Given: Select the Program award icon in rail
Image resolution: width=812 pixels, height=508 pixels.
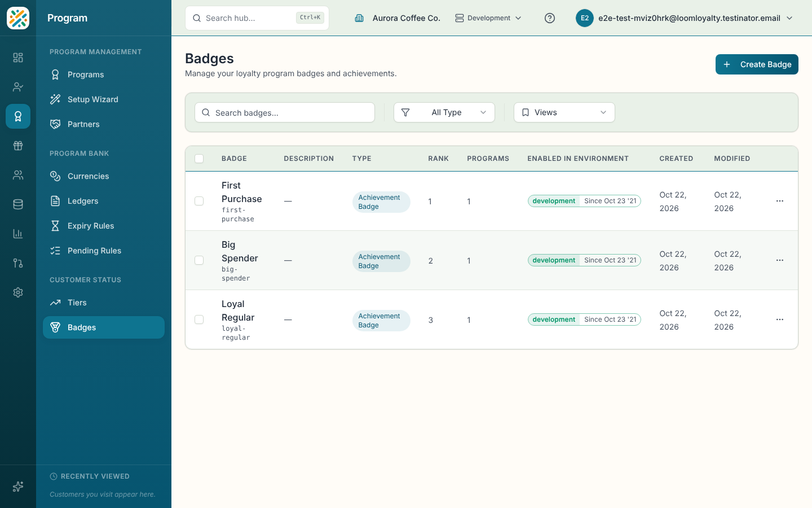Looking at the screenshot, I should click(18, 116).
